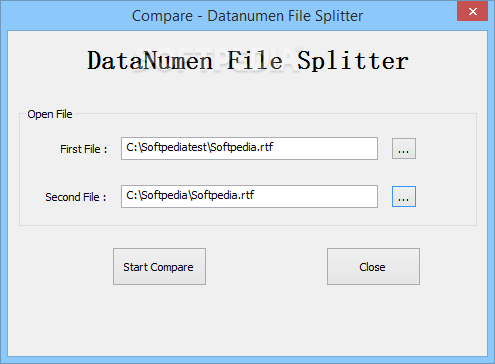Close the Compare window with red X
The image size is (495, 364).
(x=472, y=12)
